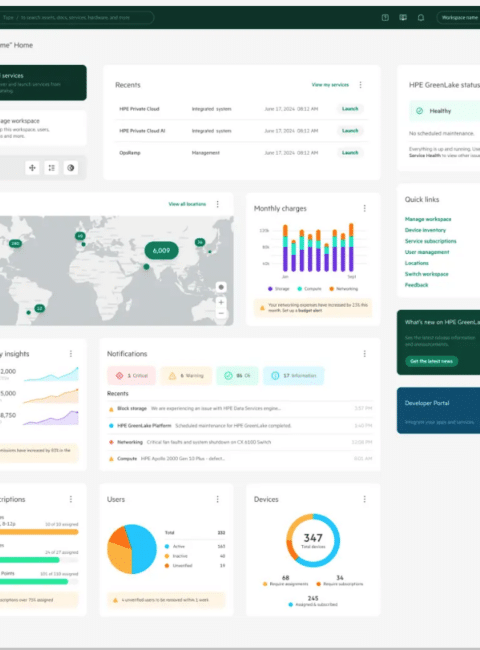This screenshot has height=650, width=480.
Task: Open the Manage workspace card
Action: pos(43,128)
